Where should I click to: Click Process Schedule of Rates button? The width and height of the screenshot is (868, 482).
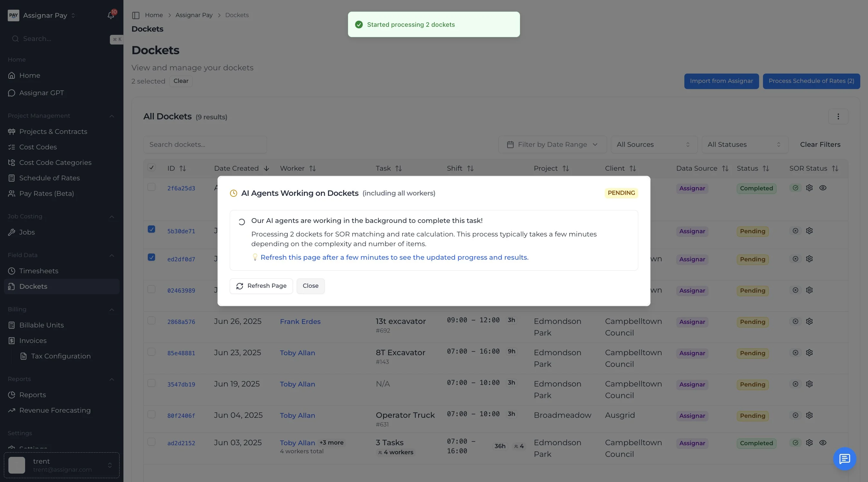click(x=811, y=81)
